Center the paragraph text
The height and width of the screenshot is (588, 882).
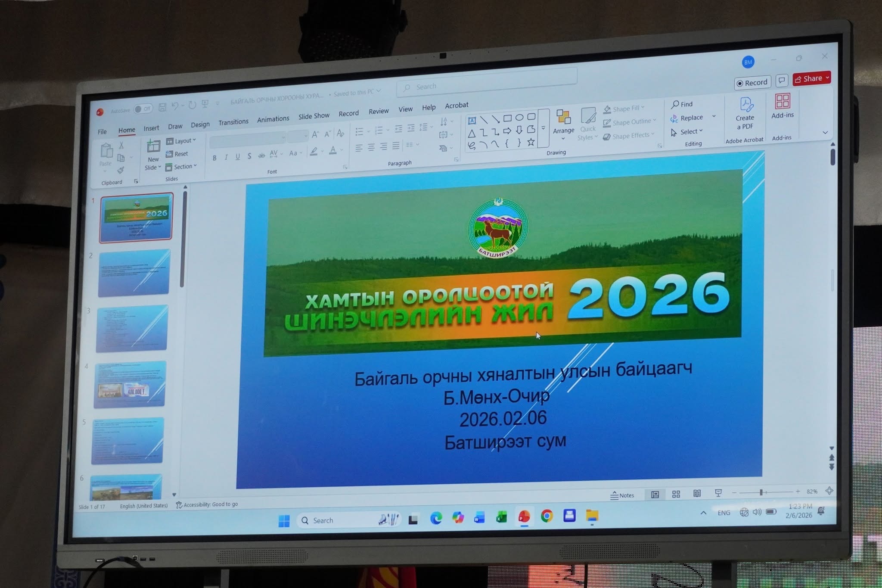(x=371, y=148)
